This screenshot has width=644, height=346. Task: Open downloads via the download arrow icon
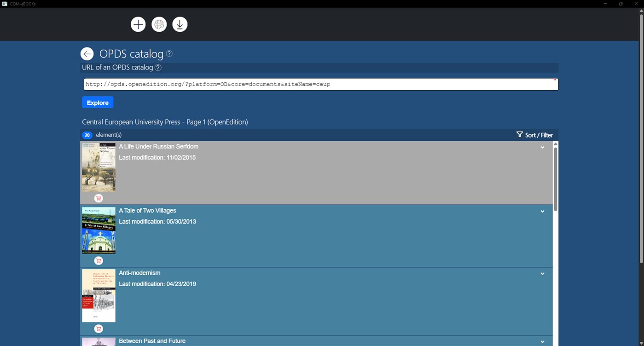(180, 24)
